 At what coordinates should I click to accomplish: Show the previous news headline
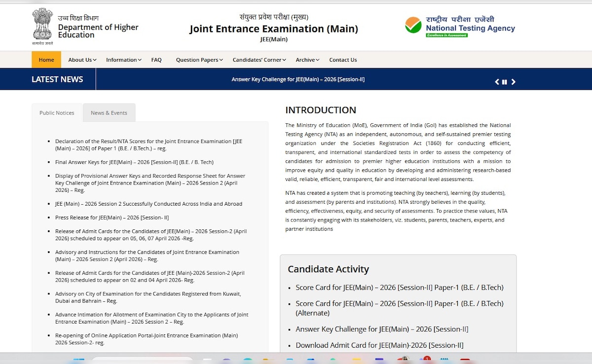click(x=497, y=81)
